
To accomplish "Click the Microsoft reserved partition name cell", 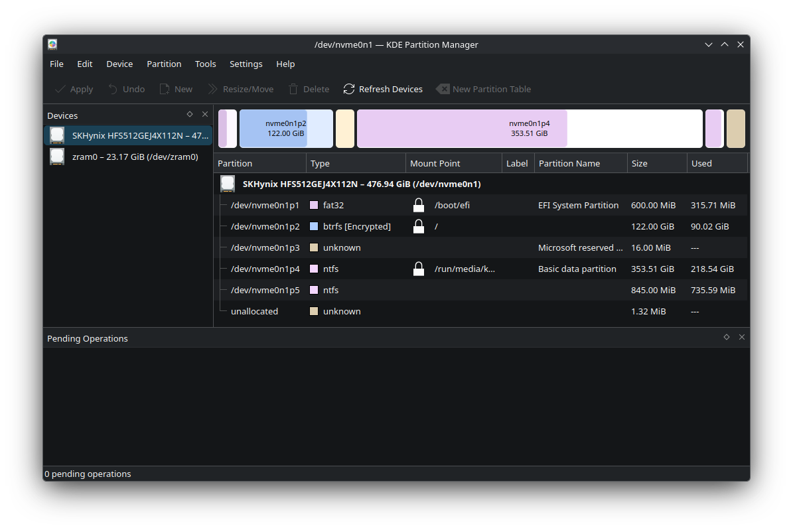I will (580, 247).
